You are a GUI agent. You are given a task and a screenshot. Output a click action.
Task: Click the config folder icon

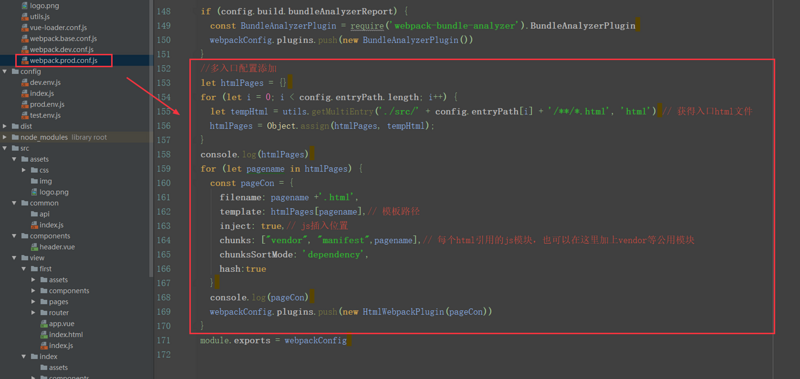point(15,71)
